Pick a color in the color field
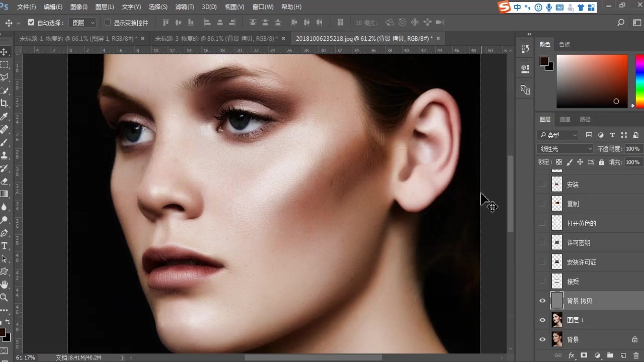Viewport: 644px width, 362px height. coord(592,81)
